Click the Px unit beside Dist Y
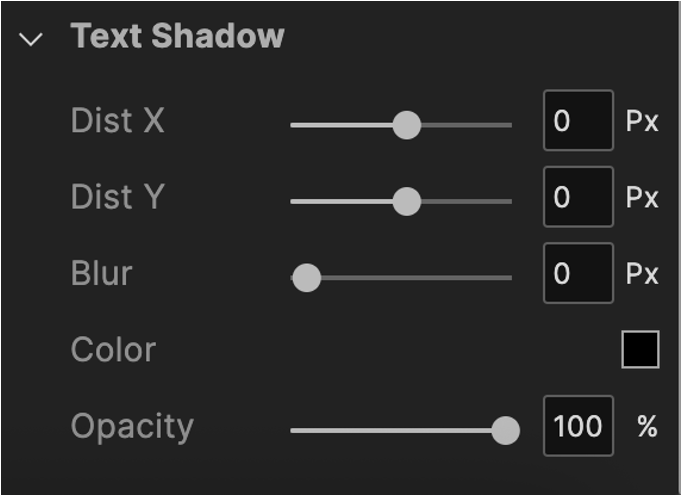The image size is (682, 496). (642, 198)
